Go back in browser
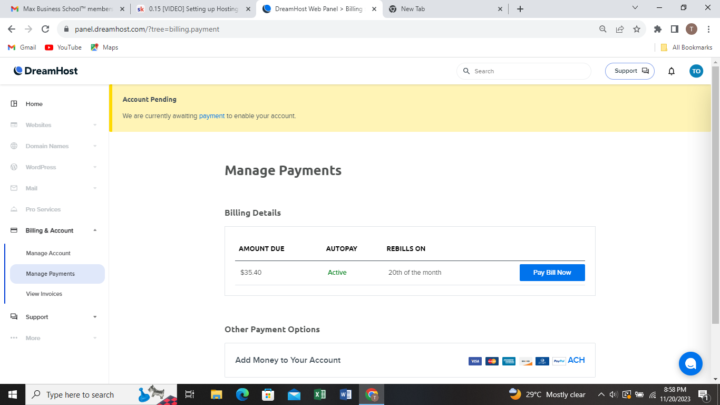Image resolution: width=720 pixels, height=405 pixels. pyautogui.click(x=11, y=29)
